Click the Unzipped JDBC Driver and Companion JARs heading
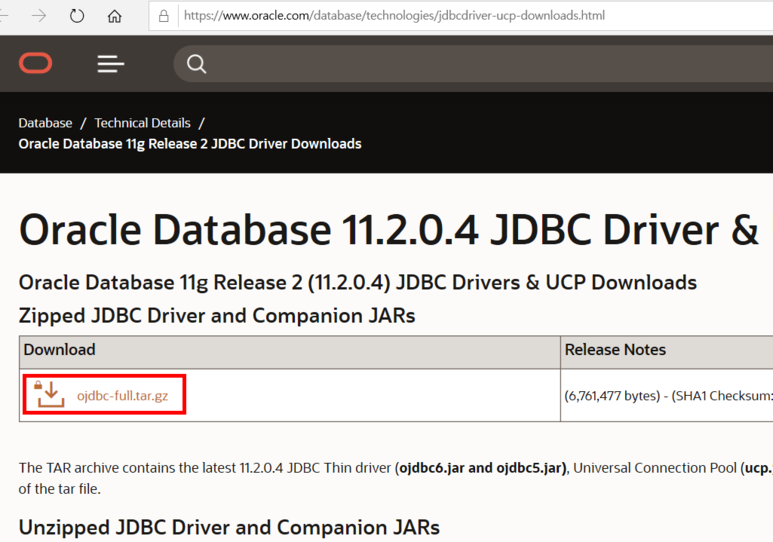 click(229, 528)
